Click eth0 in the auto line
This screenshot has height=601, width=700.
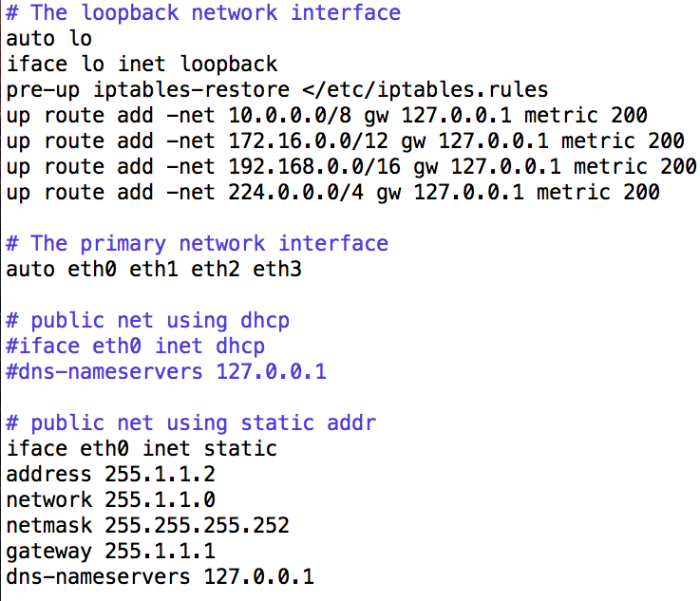(92, 270)
